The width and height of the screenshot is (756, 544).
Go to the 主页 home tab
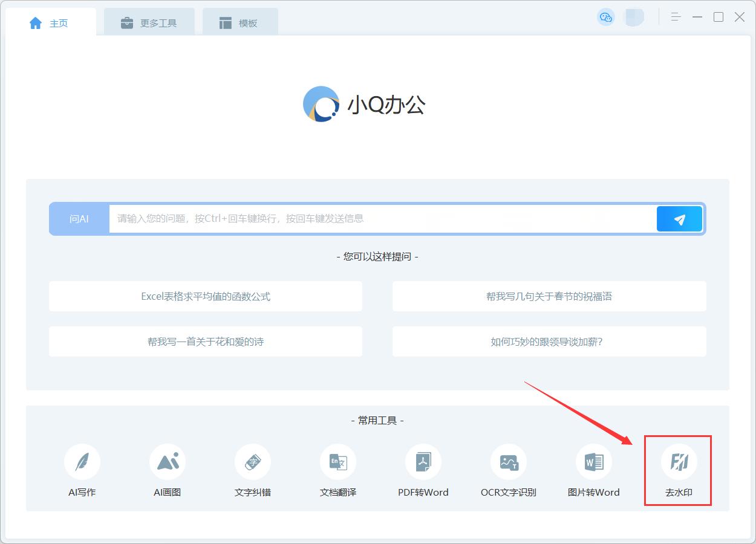click(50, 23)
